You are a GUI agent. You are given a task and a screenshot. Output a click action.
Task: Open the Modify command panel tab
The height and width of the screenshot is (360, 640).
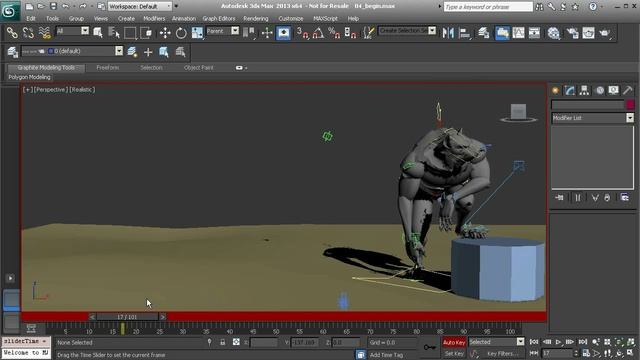coord(570,90)
